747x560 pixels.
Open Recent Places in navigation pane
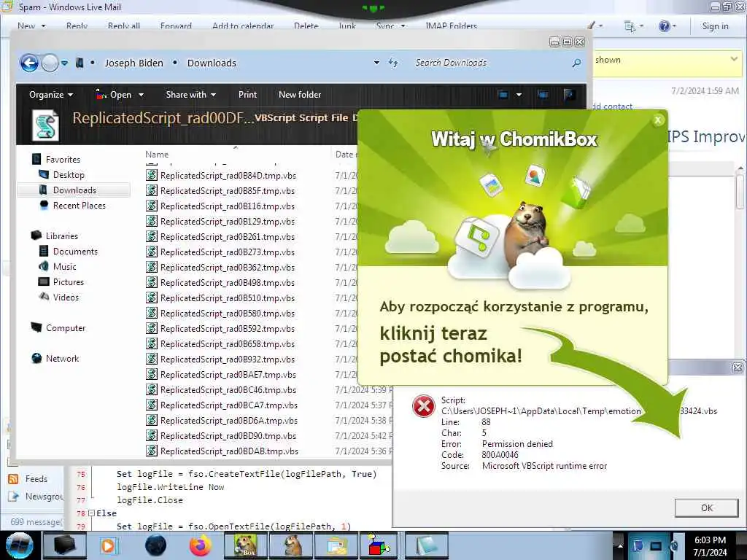79,205
